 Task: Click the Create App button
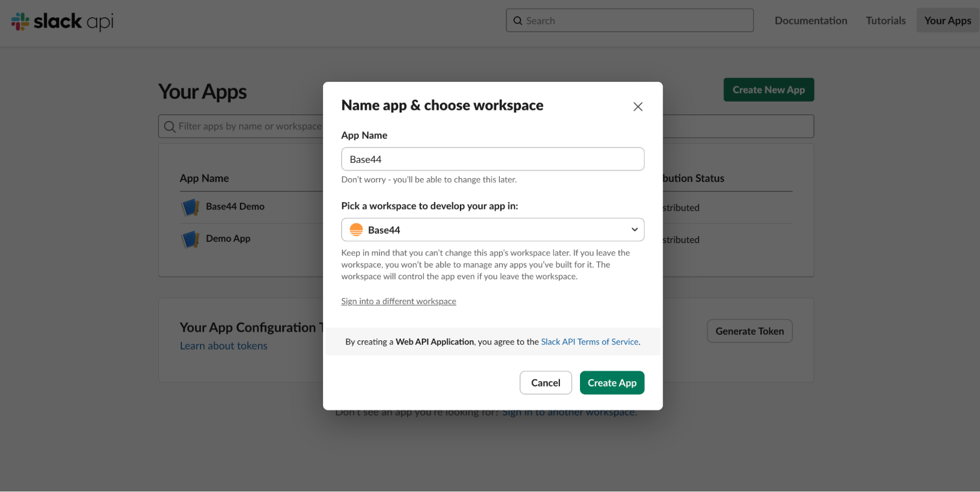(612, 383)
